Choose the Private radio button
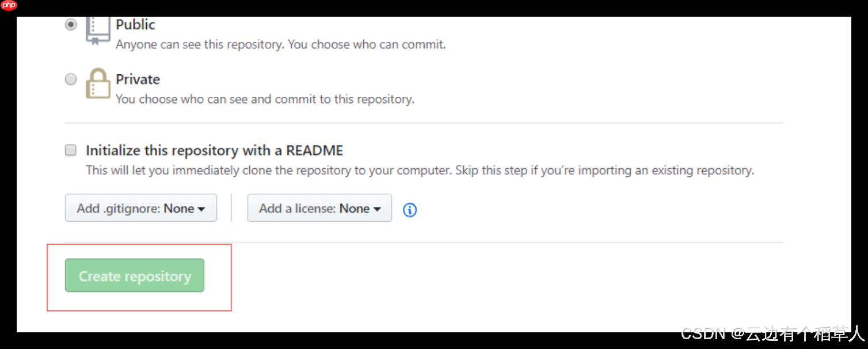The height and width of the screenshot is (349, 868). pyautogui.click(x=71, y=79)
